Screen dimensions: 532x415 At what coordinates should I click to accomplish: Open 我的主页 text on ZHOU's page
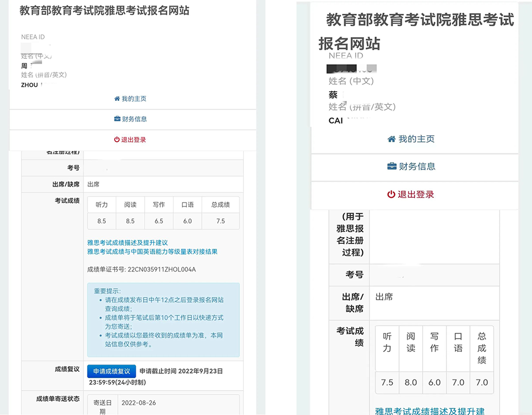tap(134, 99)
